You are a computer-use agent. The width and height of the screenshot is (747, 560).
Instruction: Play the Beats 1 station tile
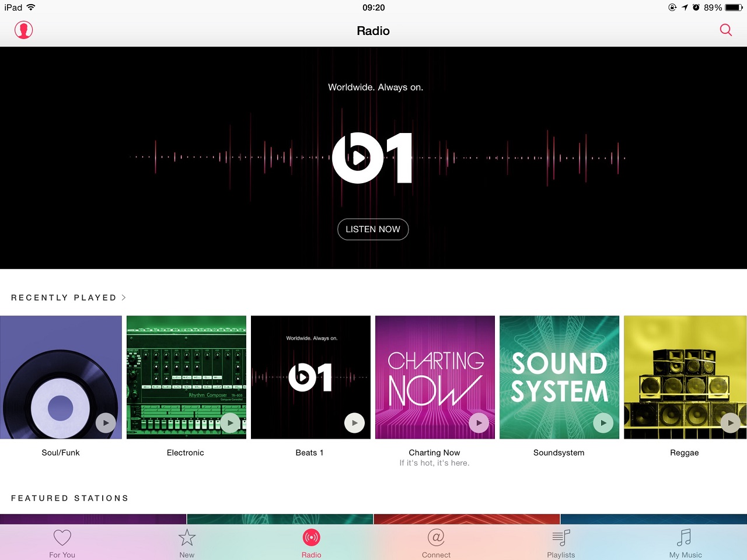pos(355,423)
